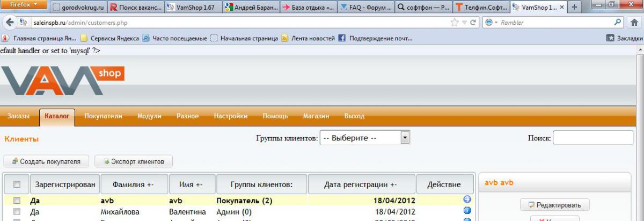The width and height of the screenshot is (644, 221).
Task: Open the Настройки menu
Action: coord(231,116)
